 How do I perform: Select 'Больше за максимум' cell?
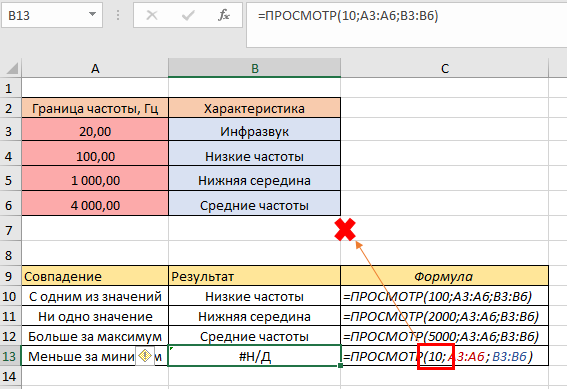point(95,336)
